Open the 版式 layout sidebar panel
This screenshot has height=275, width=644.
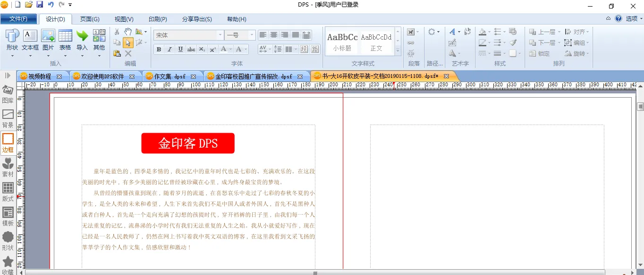pos(8,192)
